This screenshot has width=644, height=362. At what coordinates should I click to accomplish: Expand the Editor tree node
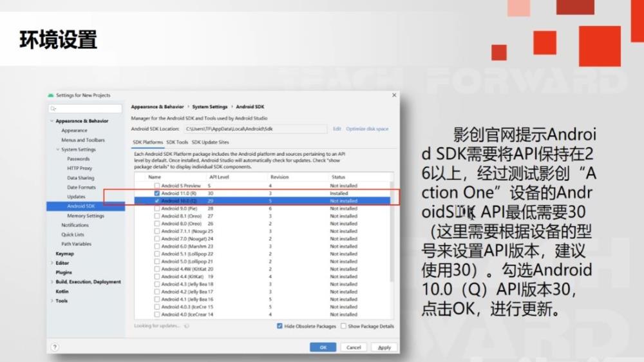(52, 263)
